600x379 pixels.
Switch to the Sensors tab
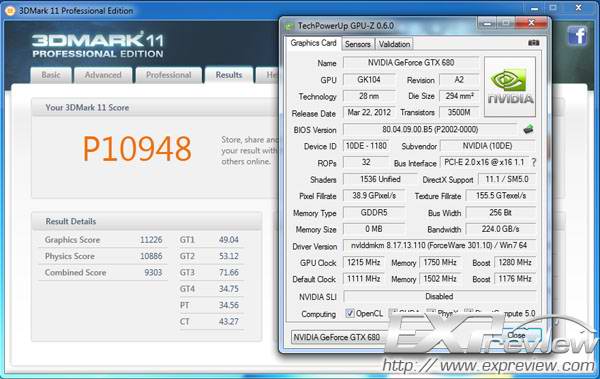[357, 44]
